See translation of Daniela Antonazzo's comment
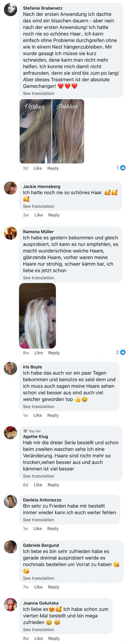 [x=39, y=519]
